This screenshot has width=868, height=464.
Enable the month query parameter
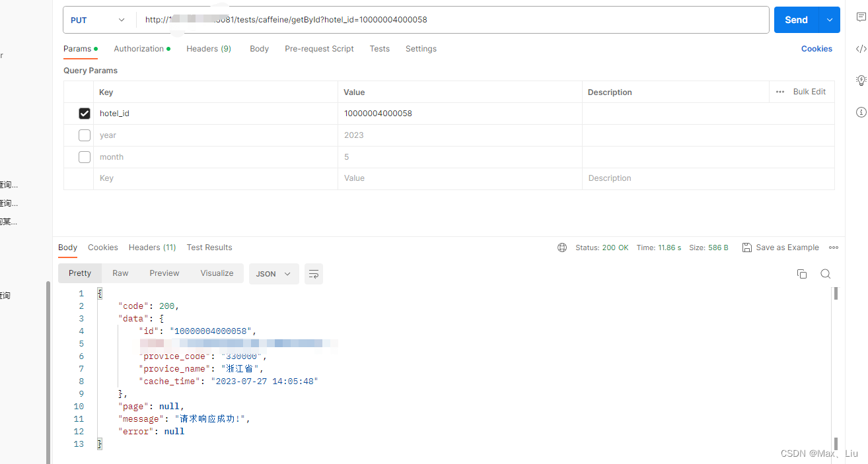(x=84, y=156)
